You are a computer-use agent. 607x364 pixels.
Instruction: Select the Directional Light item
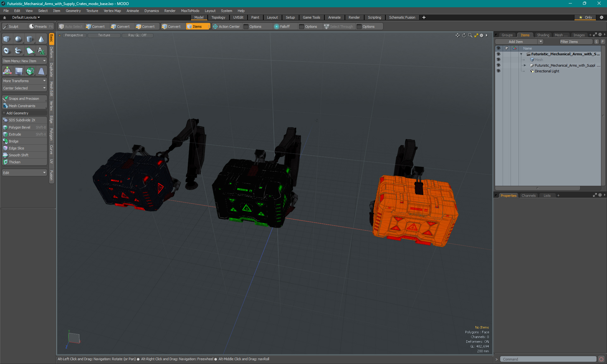(547, 71)
